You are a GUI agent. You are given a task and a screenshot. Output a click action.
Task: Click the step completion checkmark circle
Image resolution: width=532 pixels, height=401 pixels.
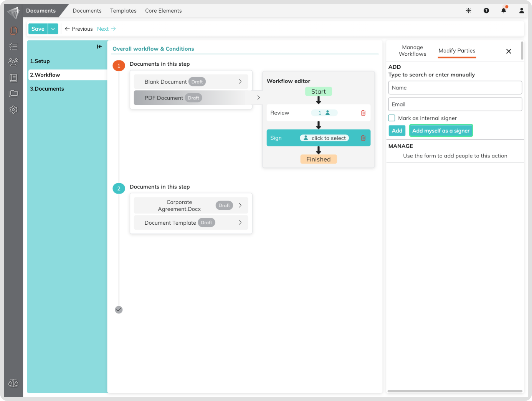[x=119, y=310]
